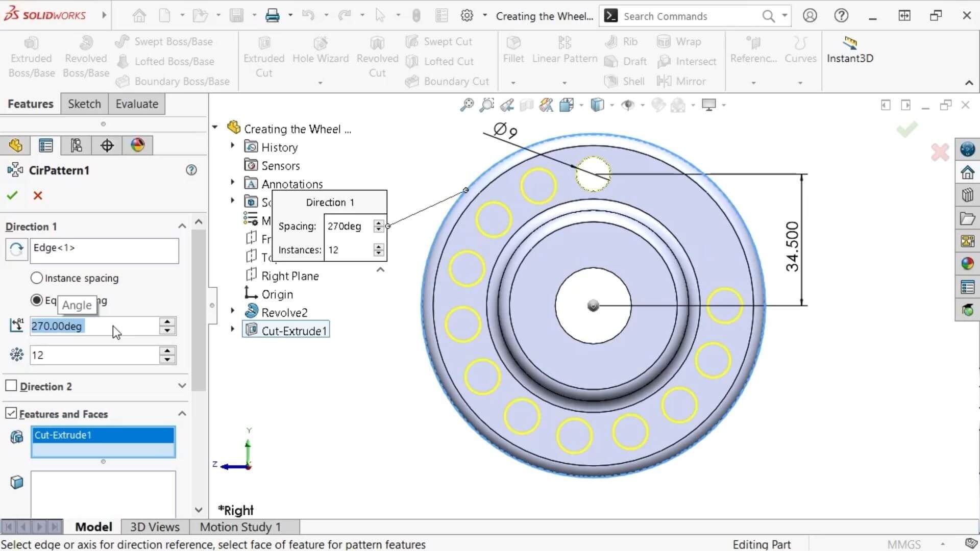980x551 pixels.
Task: Enable the Direction 2 checkbox
Action: coord(11,386)
